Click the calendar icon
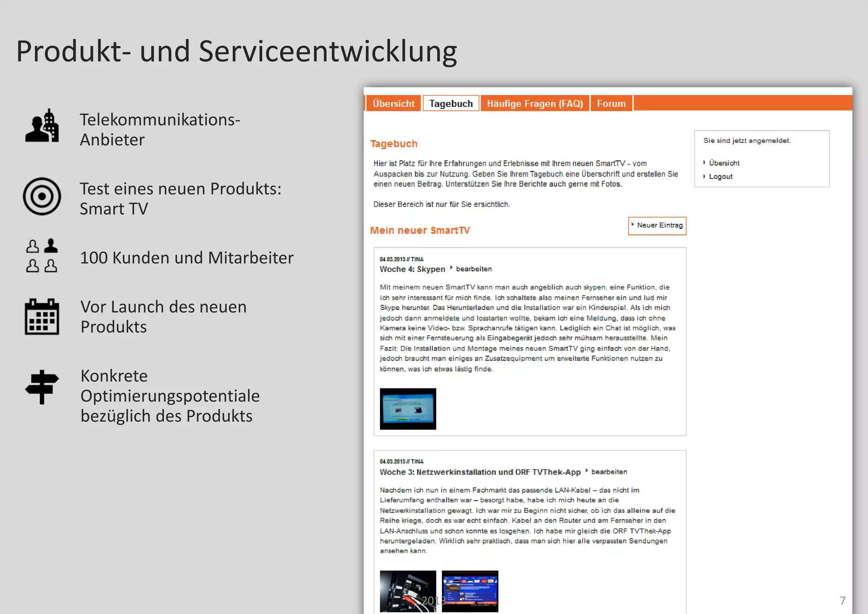The width and height of the screenshot is (868, 614). click(42, 317)
